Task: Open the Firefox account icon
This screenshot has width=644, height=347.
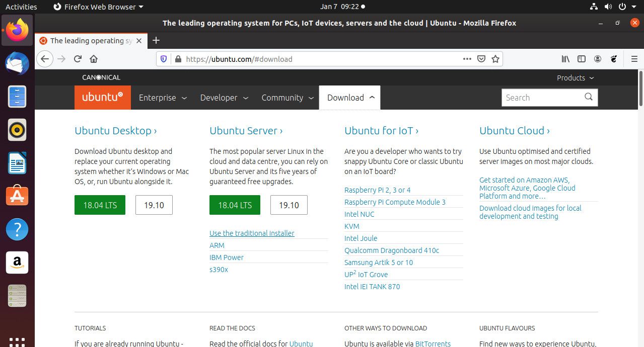Action: pos(598,59)
